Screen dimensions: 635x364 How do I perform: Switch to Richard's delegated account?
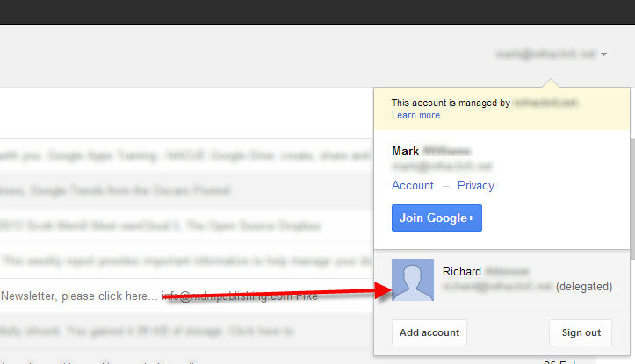(502, 280)
